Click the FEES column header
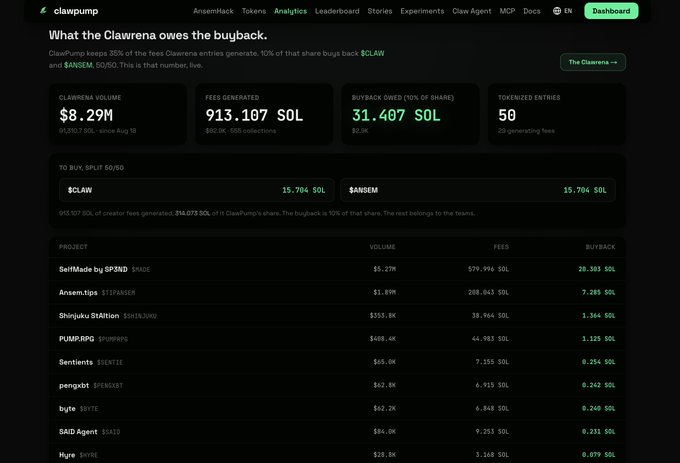This screenshot has height=463, width=680. [501, 247]
